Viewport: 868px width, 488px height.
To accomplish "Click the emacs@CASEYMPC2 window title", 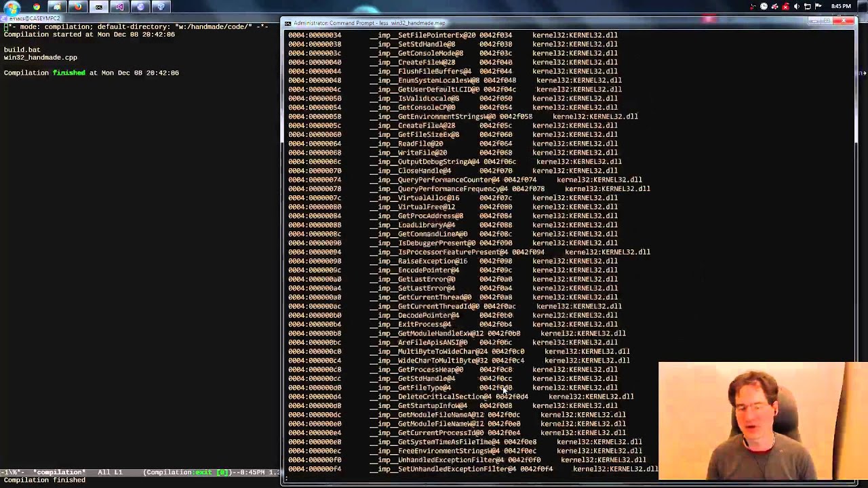I will [x=35, y=18].
